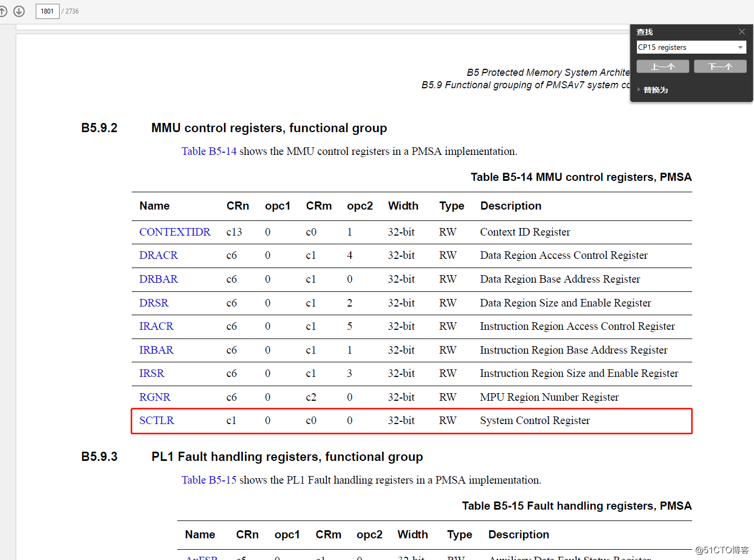Click Instruction Region Base Address Register text
Screen dimensions: 754x560
click(573, 350)
